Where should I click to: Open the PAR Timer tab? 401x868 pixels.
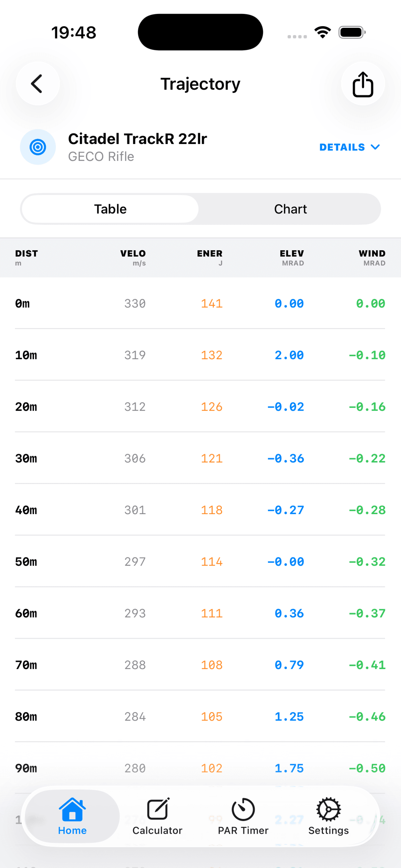pos(243,816)
